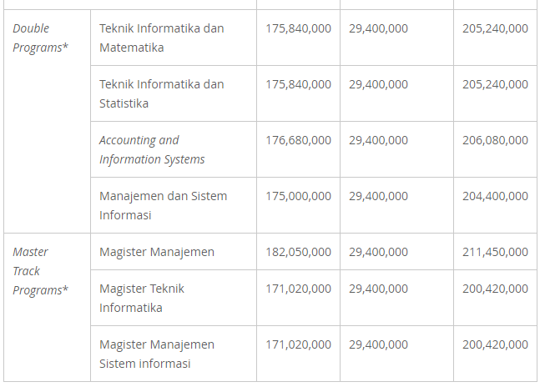Viewport: 545px width, 392px height.
Task: Select "Teknik Informatika dan Matematika" program name
Action: click(x=162, y=38)
